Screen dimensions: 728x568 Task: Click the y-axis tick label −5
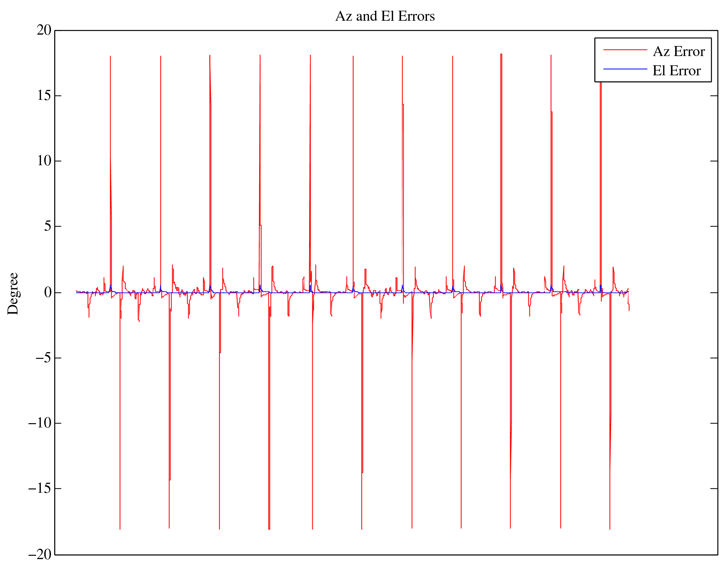(43, 358)
